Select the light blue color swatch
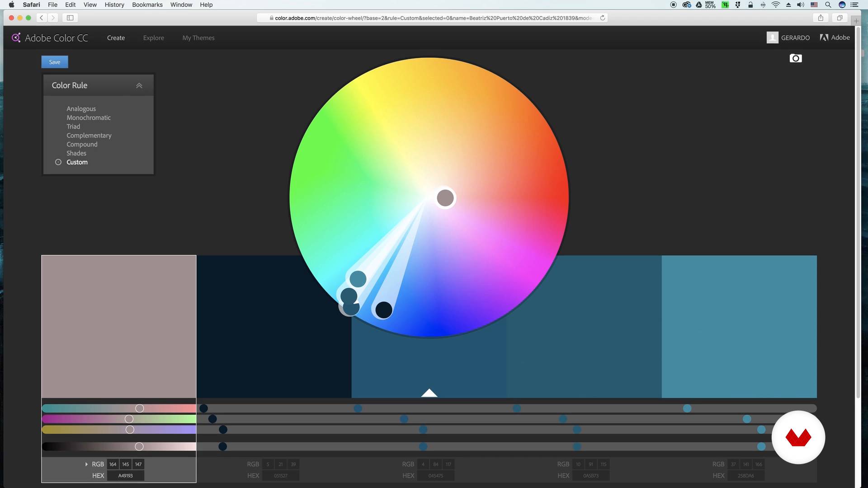 [x=739, y=326]
